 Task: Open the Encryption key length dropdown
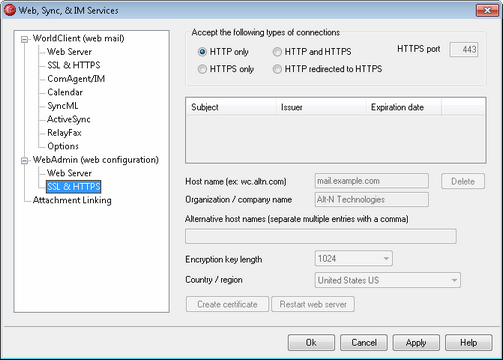click(x=354, y=259)
